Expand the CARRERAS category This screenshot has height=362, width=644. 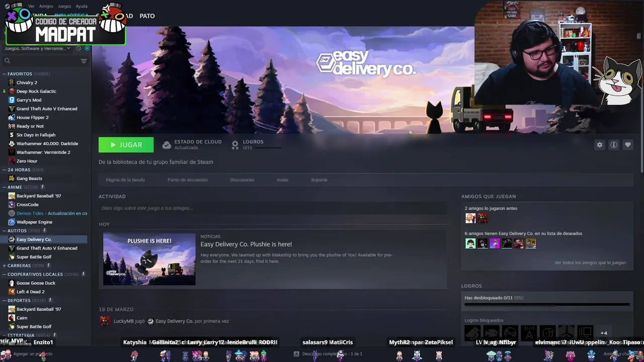[x=4, y=265]
